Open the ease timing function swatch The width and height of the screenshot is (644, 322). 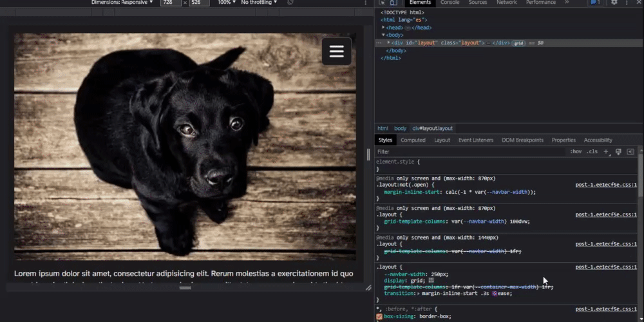[x=495, y=293]
